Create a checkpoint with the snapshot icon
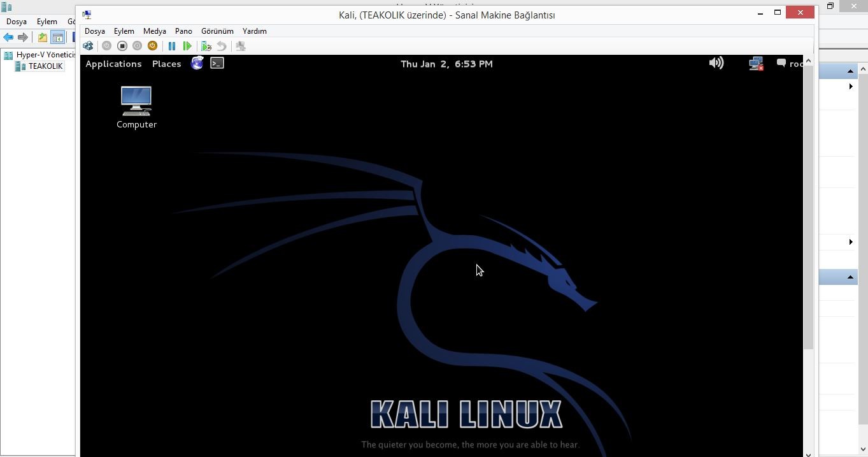Image resolution: width=868 pixels, height=457 pixels. point(206,46)
